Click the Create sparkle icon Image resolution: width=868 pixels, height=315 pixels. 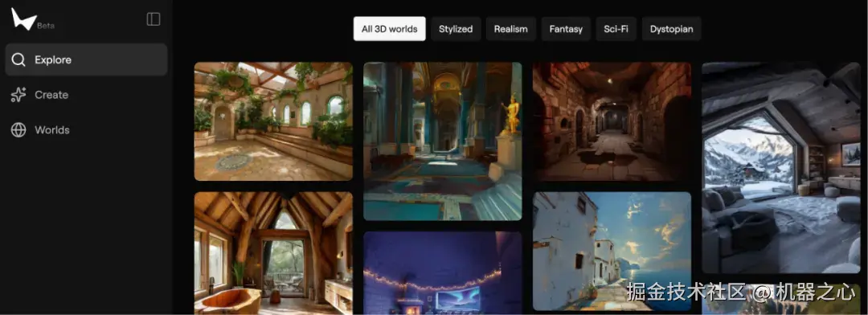tap(18, 95)
